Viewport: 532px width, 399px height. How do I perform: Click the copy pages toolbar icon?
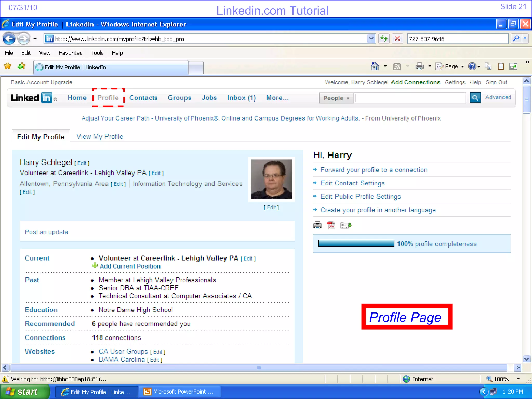488,66
